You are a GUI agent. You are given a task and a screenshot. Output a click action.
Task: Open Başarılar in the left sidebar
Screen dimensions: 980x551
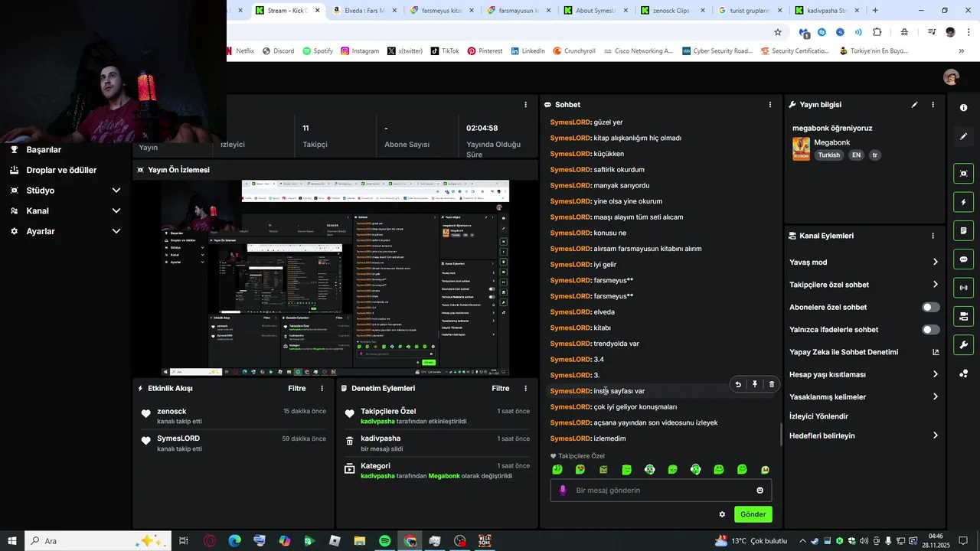click(44, 150)
